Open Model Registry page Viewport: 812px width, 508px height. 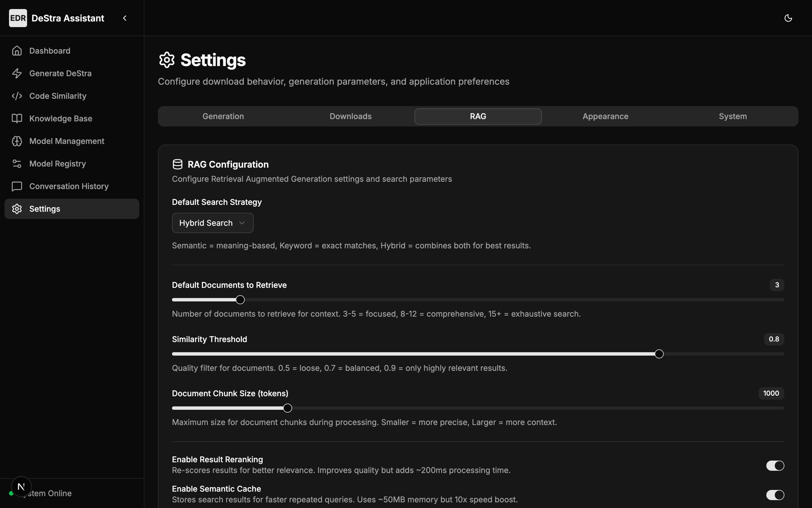pos(72,164)
